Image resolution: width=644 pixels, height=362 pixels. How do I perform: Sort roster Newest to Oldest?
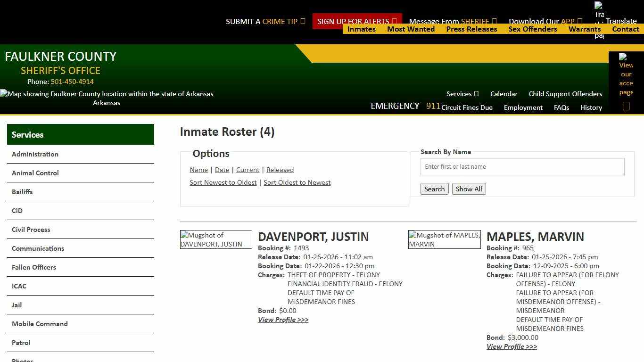coord(223,182)
